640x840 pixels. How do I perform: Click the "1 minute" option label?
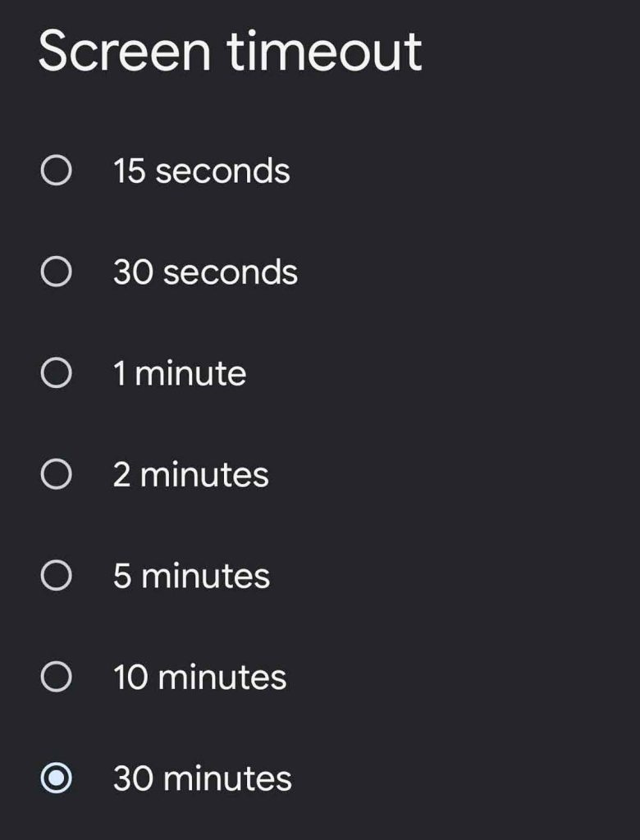click(180, 374)
